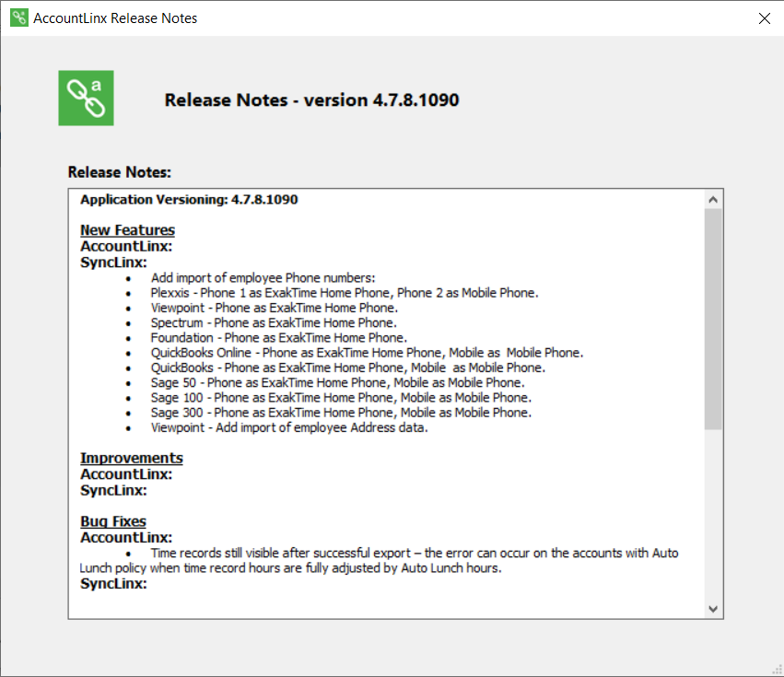This screenshot has height=677, width=784.
Task: Click the 'SyncLinx:' label under Improvements
Action: [x=114, y=491]
